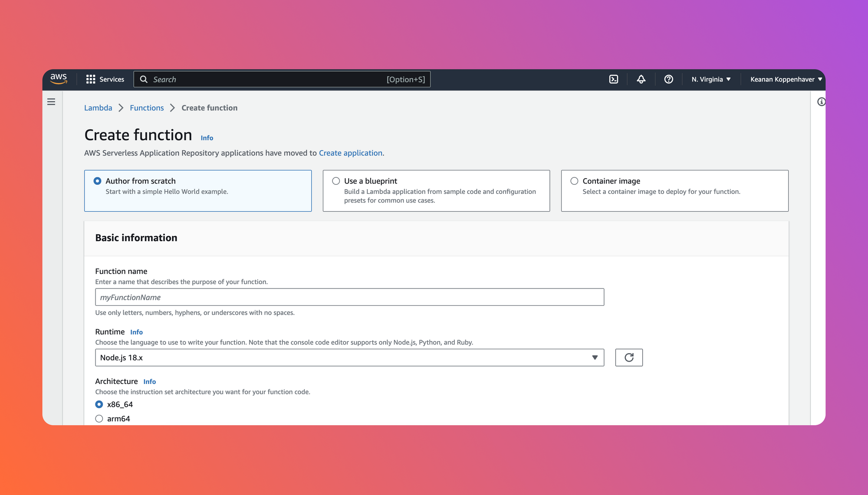Toggle the hamburger side navigation menu
Screen dimensions: 868x495
point(51,102)
